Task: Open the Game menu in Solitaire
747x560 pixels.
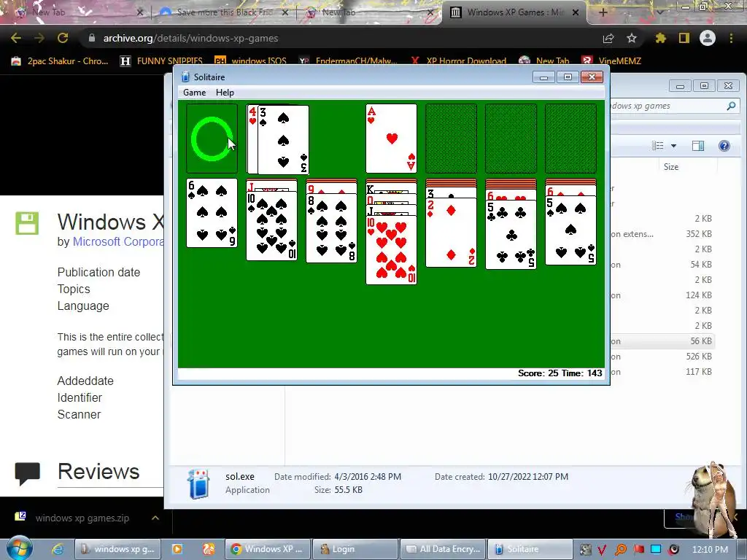Action: (x=194, y=93)
